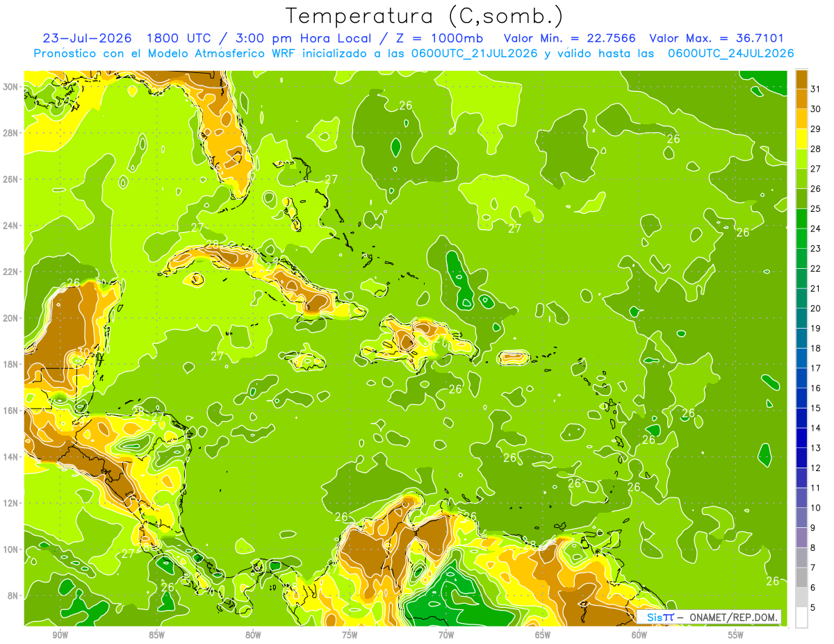Click the color scale value "5"
834x644 pixels.
813,608
